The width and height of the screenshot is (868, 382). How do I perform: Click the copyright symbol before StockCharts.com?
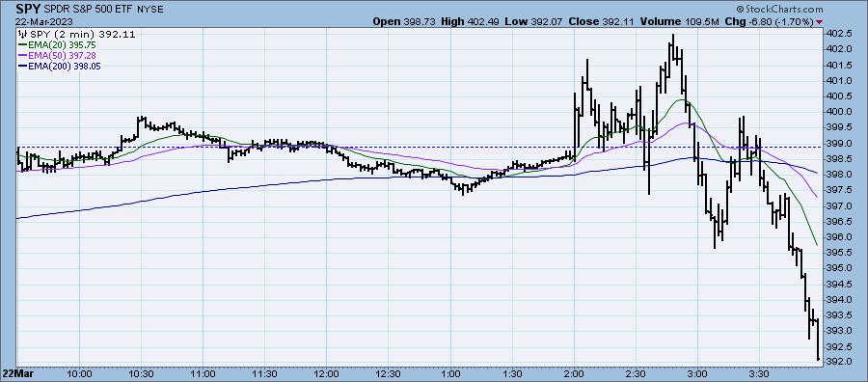[x=740, y=10]
